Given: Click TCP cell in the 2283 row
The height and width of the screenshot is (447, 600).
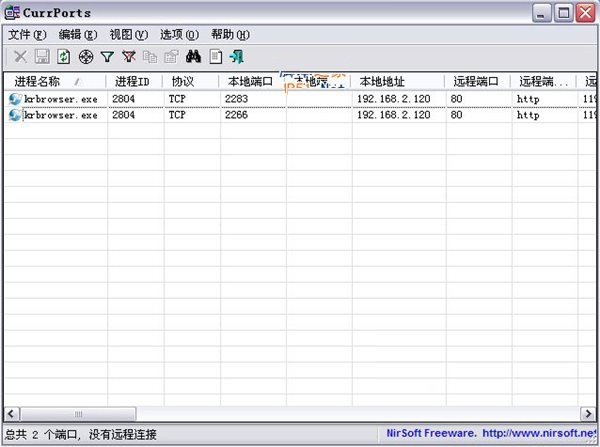Looking at the screenshot, I should click(177, 99).
